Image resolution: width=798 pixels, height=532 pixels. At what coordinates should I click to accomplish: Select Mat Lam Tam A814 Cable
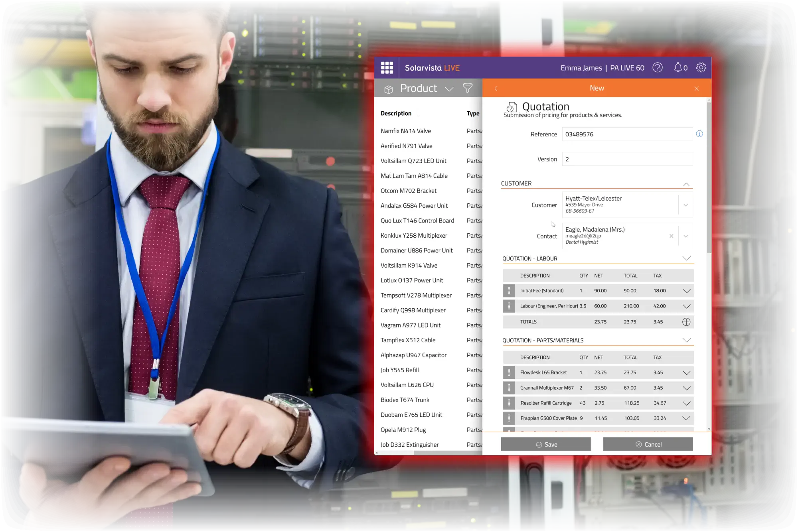click(x=414, y=176)
